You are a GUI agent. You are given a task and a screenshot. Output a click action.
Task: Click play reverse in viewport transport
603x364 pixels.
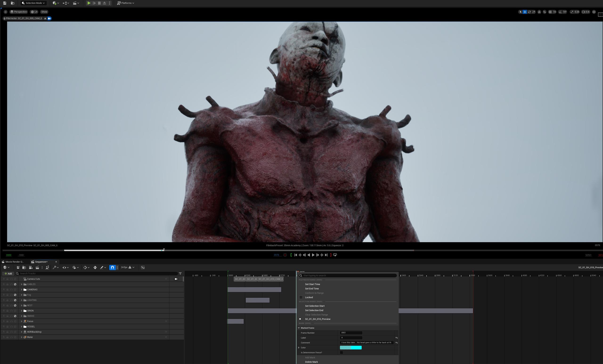coord(309,255)
